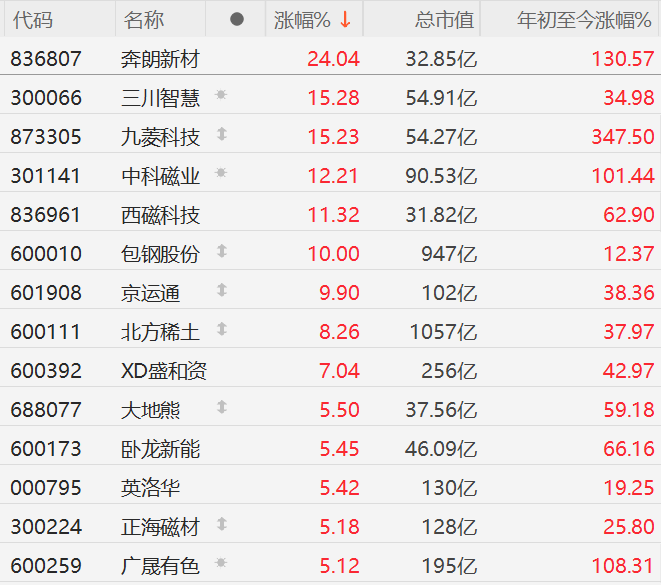The height and width of the screenshot is (585, 661).
Task: Click the arrow marker icon next to 北方稀土
Action: (222, 329)
